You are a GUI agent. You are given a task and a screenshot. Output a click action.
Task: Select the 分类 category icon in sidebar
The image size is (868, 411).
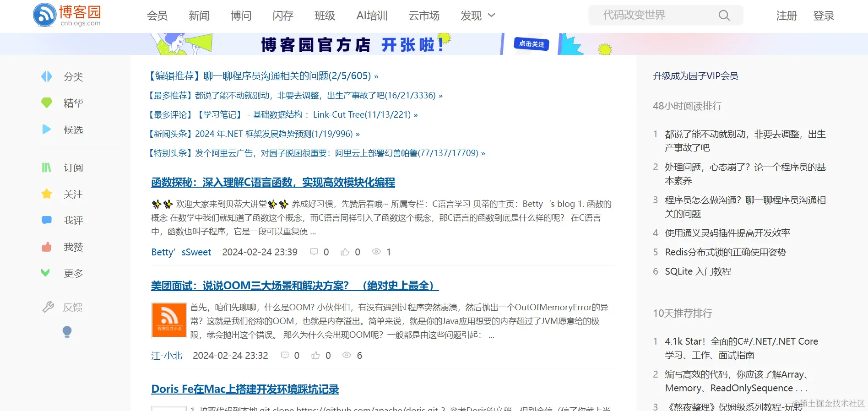click(x=47, y=76)
